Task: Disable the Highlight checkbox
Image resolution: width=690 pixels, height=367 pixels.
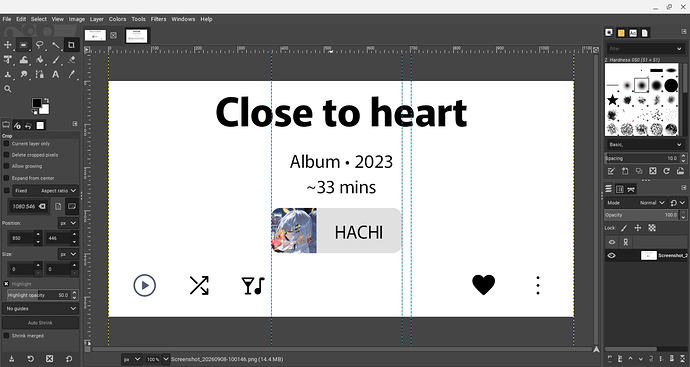Action: (6, 284)
